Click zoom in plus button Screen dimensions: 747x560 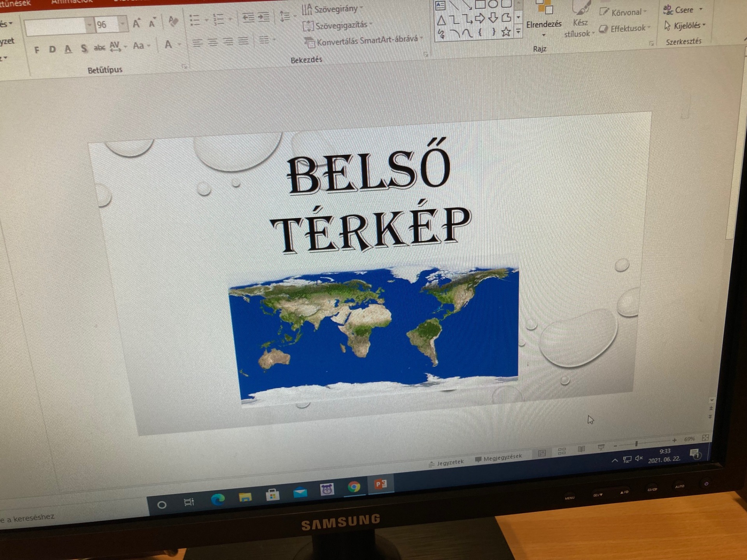[x=674, y=440]
